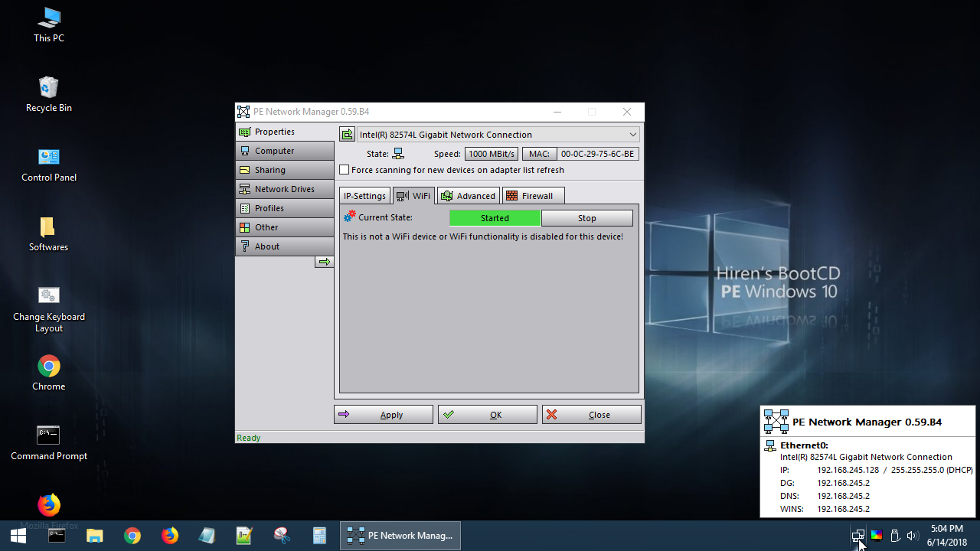This screenshot has height=551, width=980.
Task: Click the DG value in the tooltip
Action: coord(843,483)
